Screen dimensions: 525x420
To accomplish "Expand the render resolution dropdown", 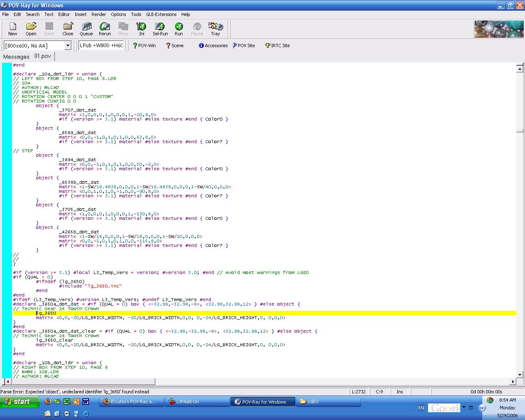I will pos(68,46).
